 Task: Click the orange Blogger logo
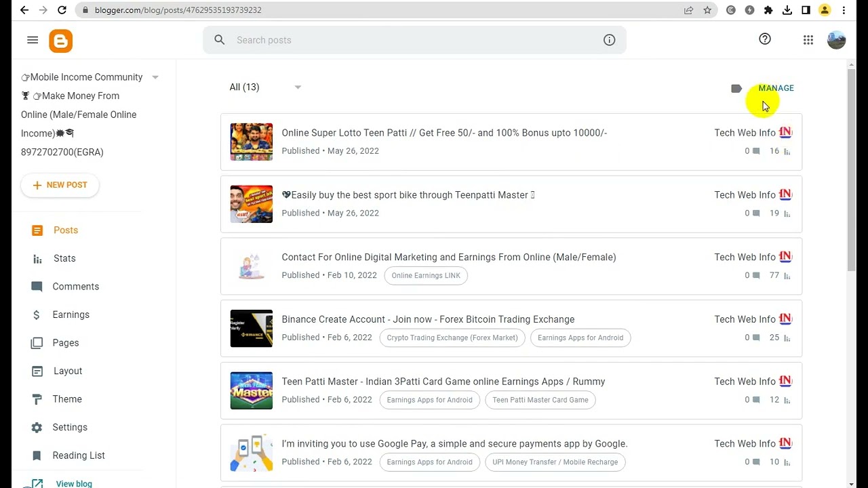tap(60, 41)
